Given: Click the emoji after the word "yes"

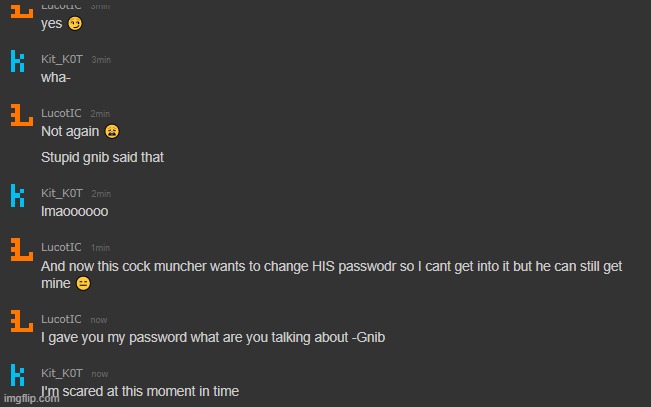Looking at the screenshot, I should point(74,25).
